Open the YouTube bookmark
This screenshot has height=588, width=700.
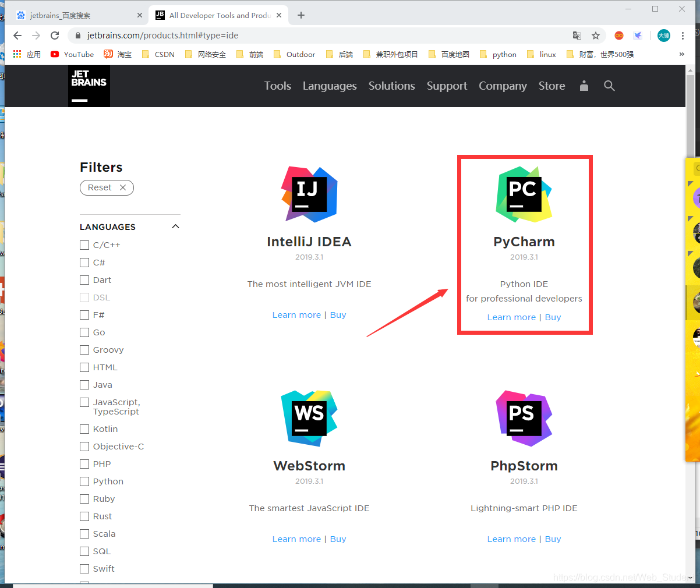point(72,54)
